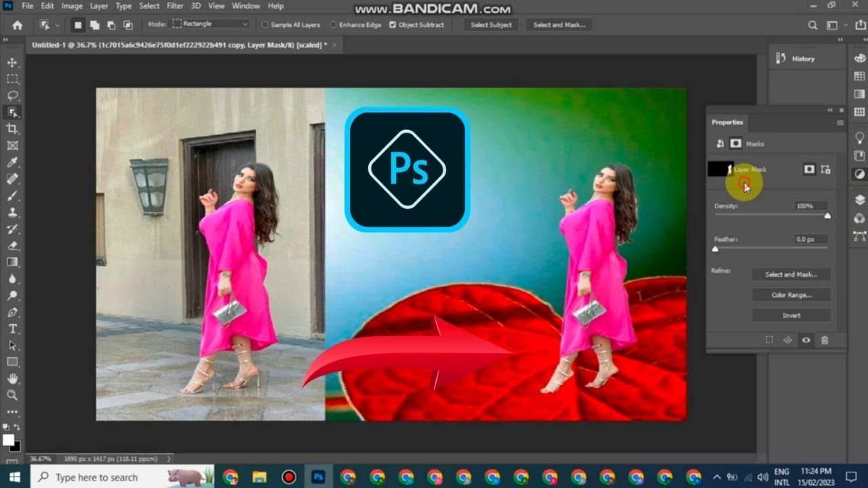The height and width of the screenshot is (488, 868).
Task: Click Select and Mask in the options bar
Action: pos(559,25)
